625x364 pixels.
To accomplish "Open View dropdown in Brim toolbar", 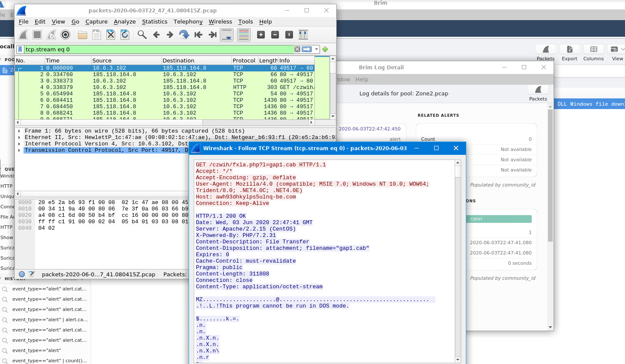I will coord(617,53).
